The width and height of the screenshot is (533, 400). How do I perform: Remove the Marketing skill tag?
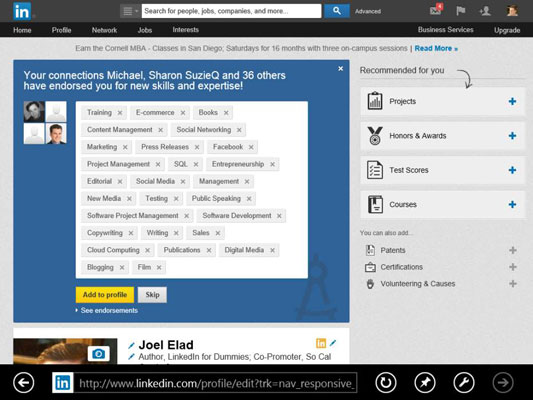point(125,147)
